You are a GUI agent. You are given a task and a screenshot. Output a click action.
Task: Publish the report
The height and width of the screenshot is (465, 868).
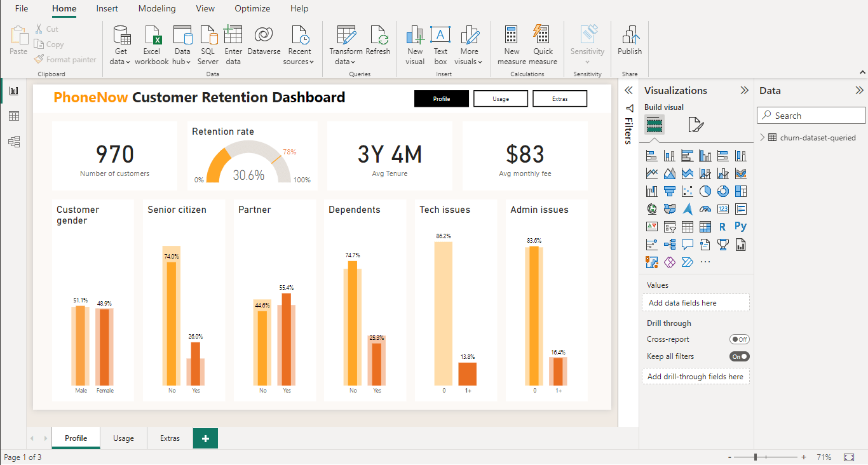coord(630,41)
